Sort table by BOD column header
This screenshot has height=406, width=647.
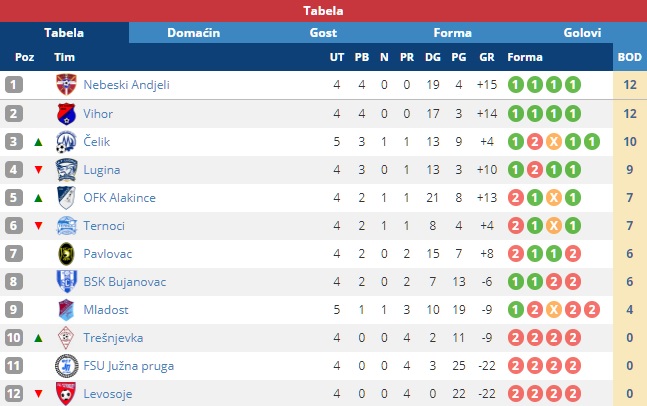(x=629, y=57)
